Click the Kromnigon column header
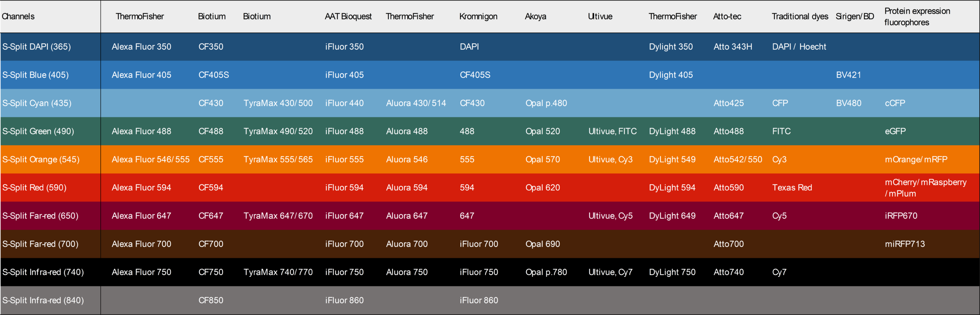The width and height of the screenshot is (980, 315). pos(478,16)
